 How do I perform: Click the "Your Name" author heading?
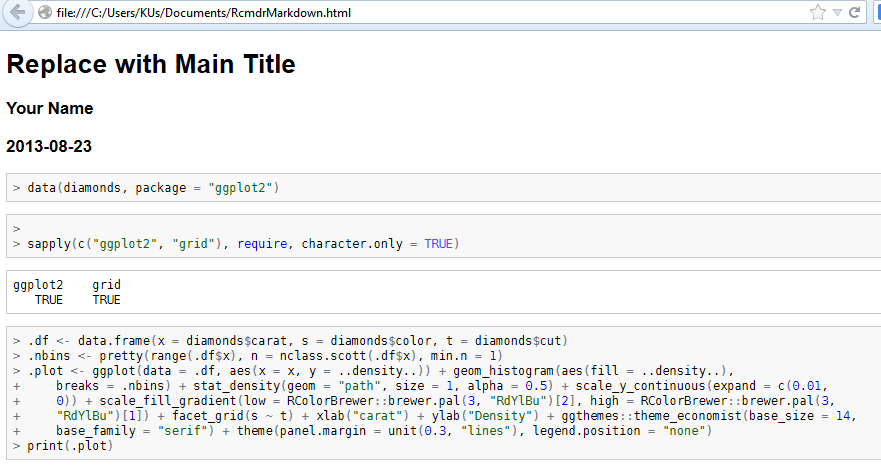tap(50, 108)
